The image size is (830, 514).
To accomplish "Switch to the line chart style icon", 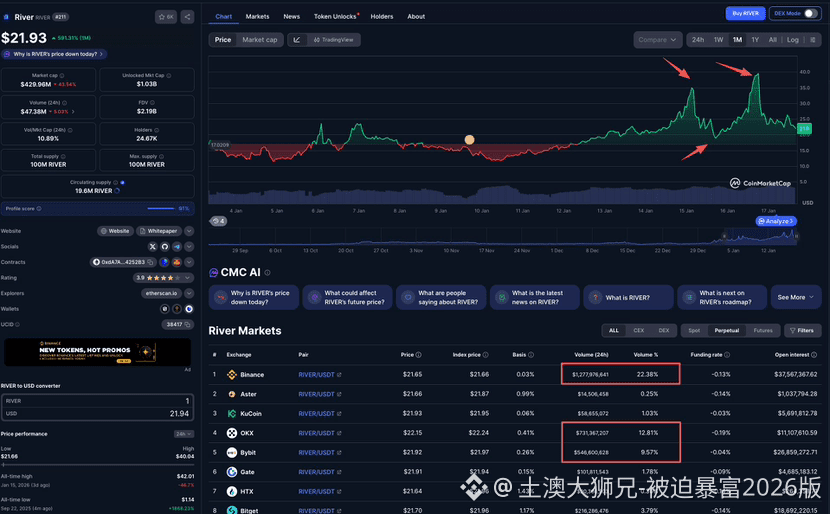I will tap(297, 40).
